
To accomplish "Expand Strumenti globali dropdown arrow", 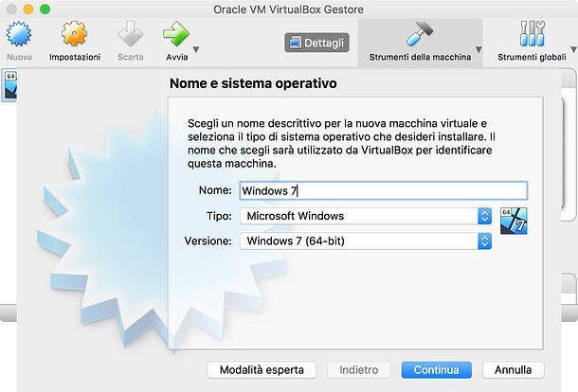I will pyautogui.click(x=573, y=49).
